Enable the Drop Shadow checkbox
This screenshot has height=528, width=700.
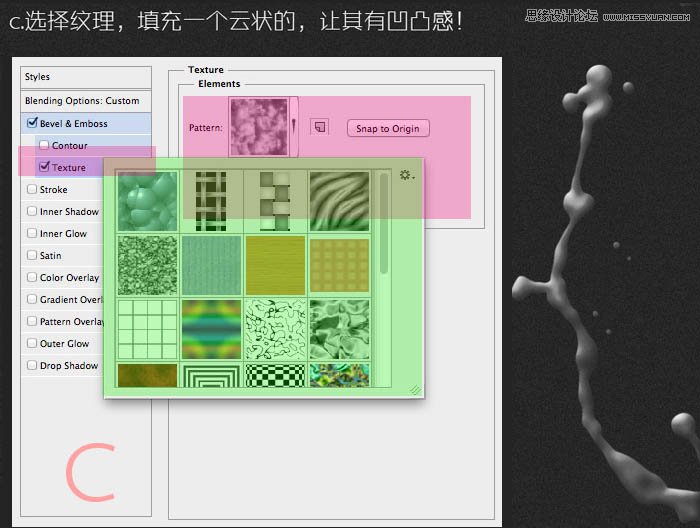point(32,365)
